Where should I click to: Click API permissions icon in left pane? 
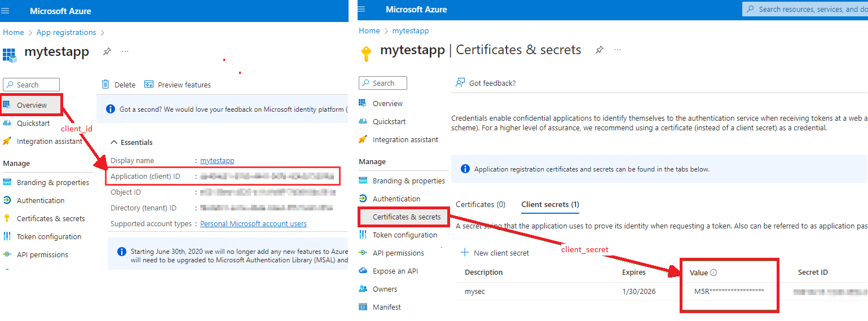(7, 254)
